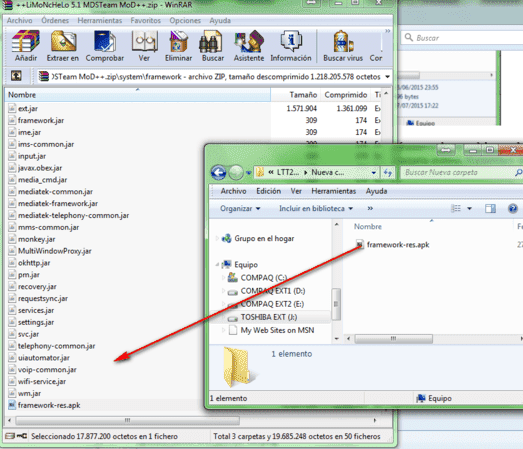
Task: Select framework-res.apk in the WinRAR list
Action: coord(49,405)
